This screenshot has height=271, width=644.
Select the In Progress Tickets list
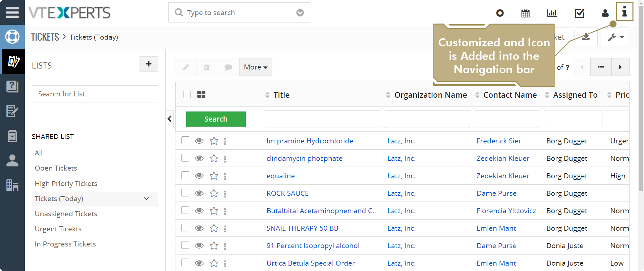tap(65, 244)
